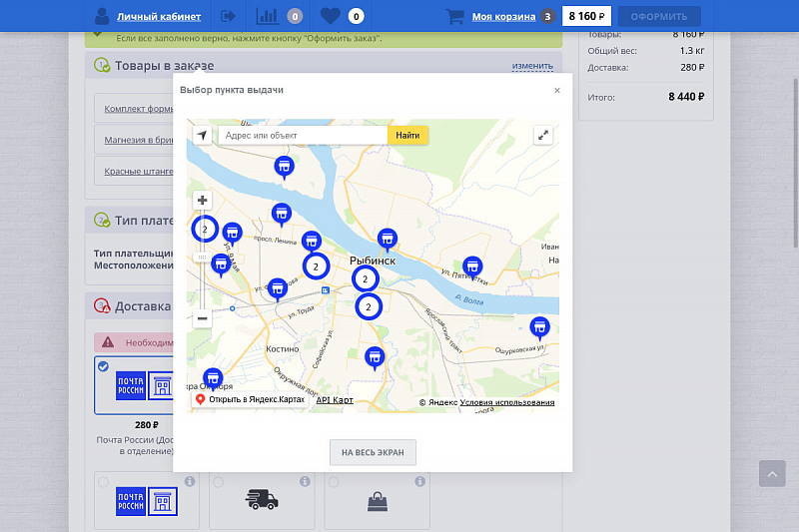
Task: Show info for second Почта России option
Action: [x=190, y=481]
